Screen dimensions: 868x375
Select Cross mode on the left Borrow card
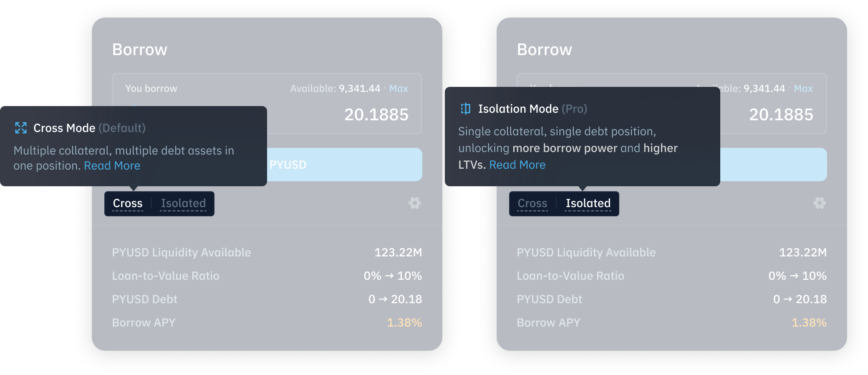coord(128,203)
